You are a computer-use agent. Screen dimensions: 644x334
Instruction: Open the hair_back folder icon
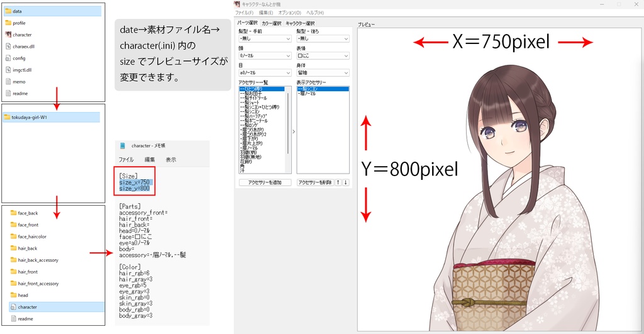tap(13, 248)
